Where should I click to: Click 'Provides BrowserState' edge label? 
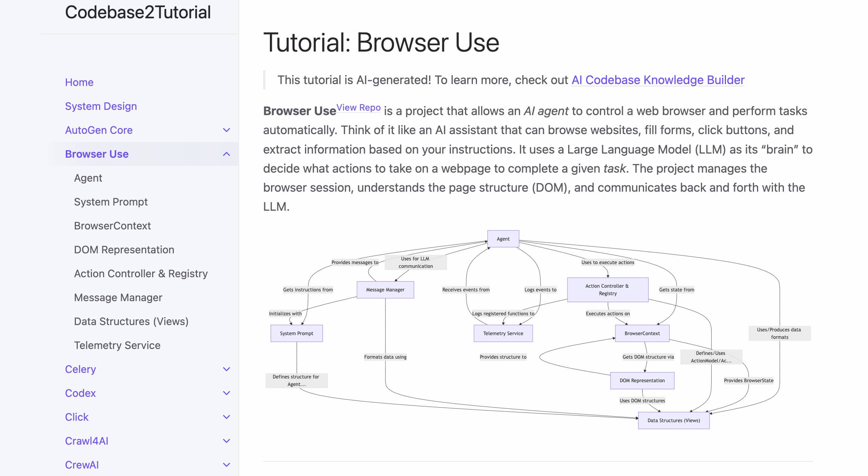coord(749,380)
